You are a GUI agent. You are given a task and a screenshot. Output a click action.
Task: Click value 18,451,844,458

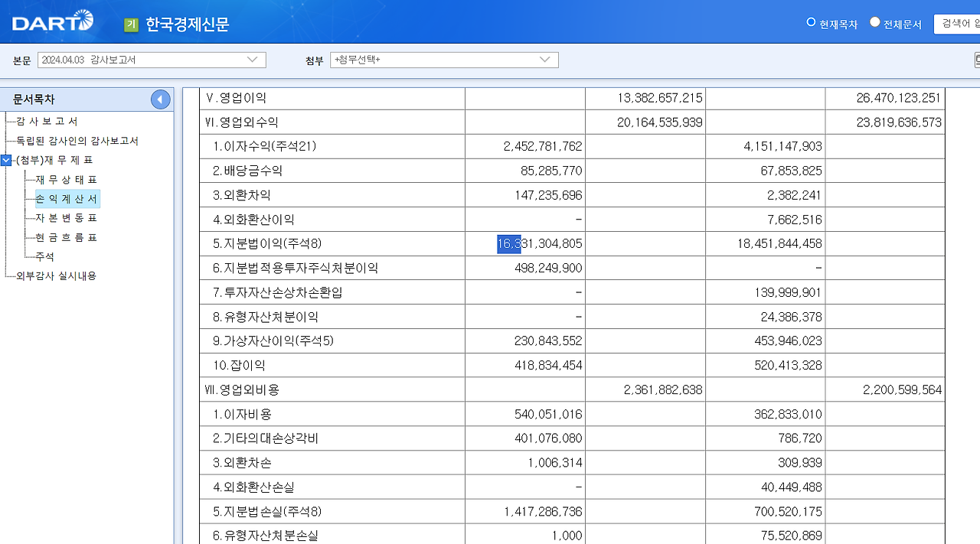[x=780, y=244]
